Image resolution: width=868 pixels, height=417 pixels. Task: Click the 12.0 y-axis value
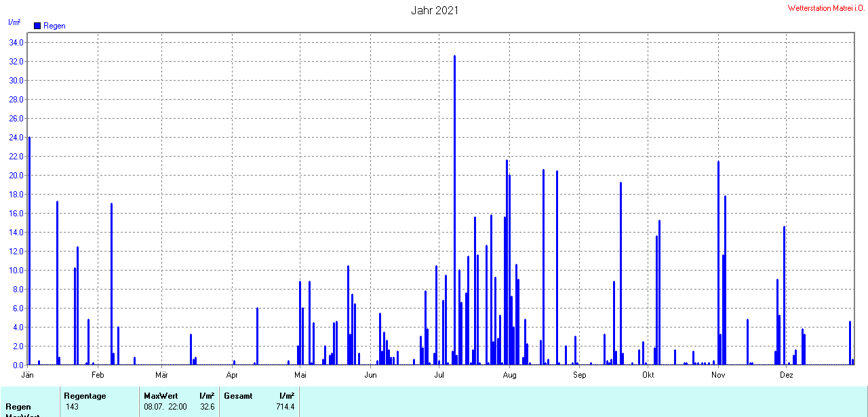16,251
